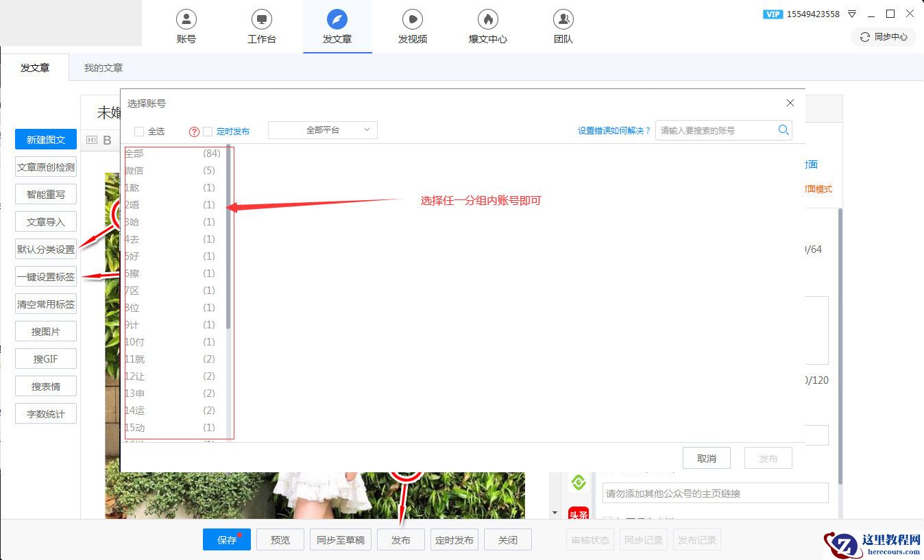Open the 发布记录 publish records
This screenshot has height=560, width=924.
click(x=697, y=539)
